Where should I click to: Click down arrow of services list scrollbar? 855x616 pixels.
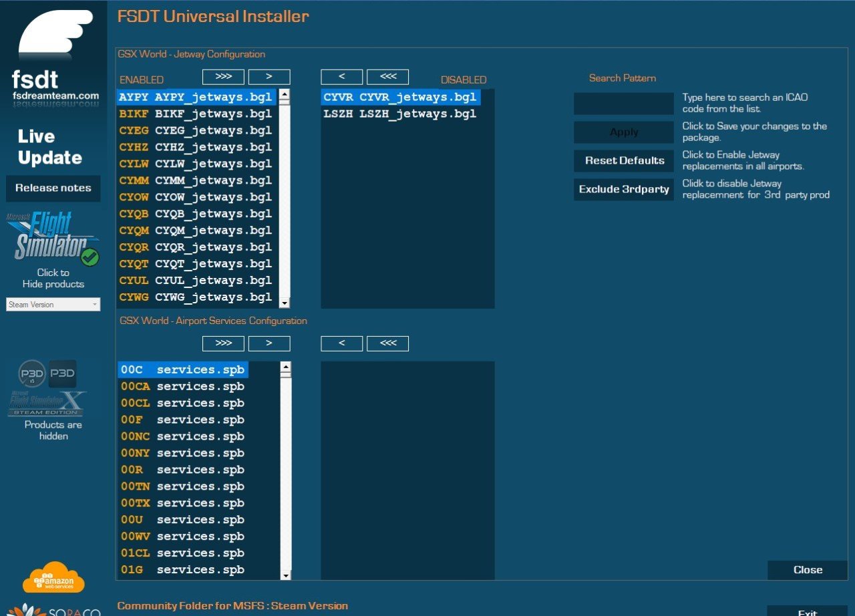(286, 575)
